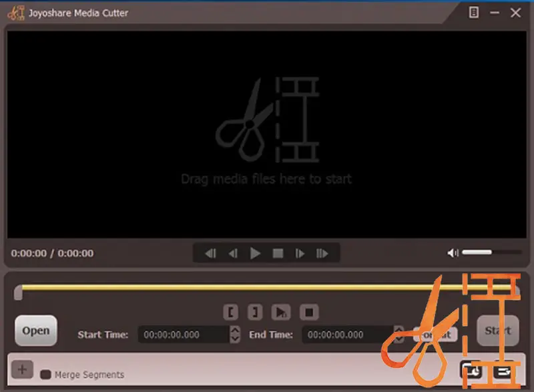Select the left timeline trim handle

tap(18, 293)
